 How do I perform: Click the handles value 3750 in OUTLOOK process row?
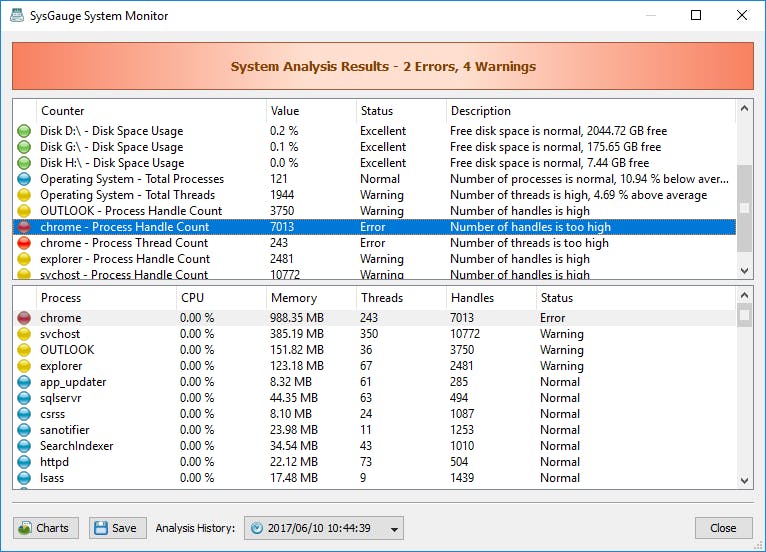tap(462, 350)
